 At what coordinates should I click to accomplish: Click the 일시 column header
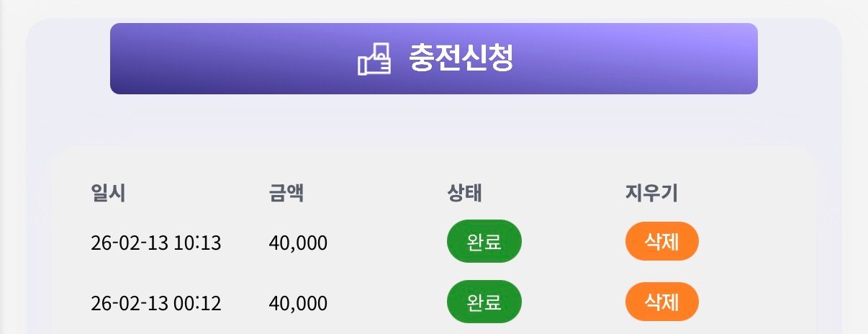coord(108,193)
